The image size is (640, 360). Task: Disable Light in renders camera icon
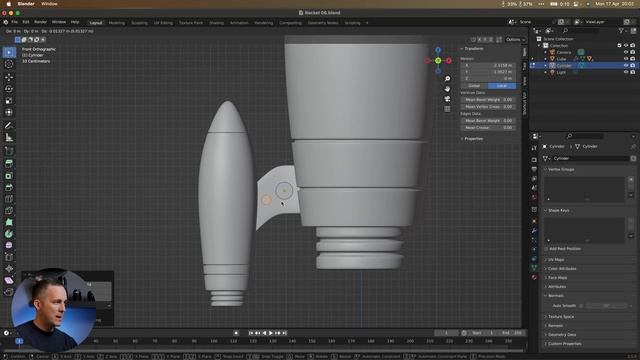tap(633, 72)
